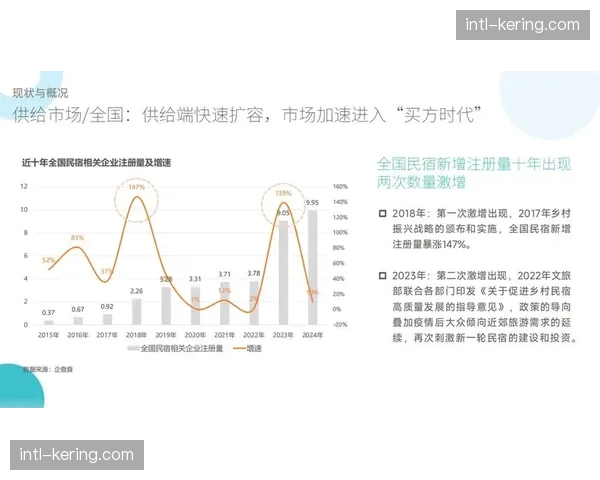The width and height of the screenshot is (600, 480).
Task: Click the '9.05' bar value label
Action: tap(283, 213)
